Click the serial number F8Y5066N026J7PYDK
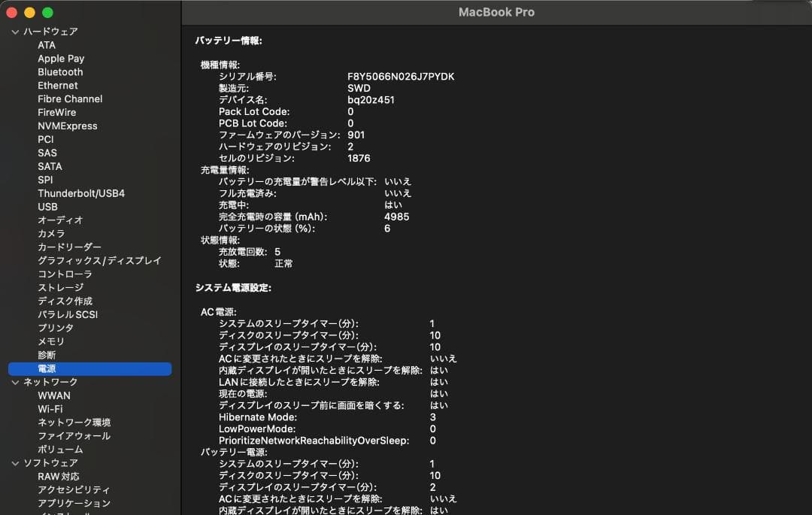This screenshot has width=812, height=515. point(401,77)
